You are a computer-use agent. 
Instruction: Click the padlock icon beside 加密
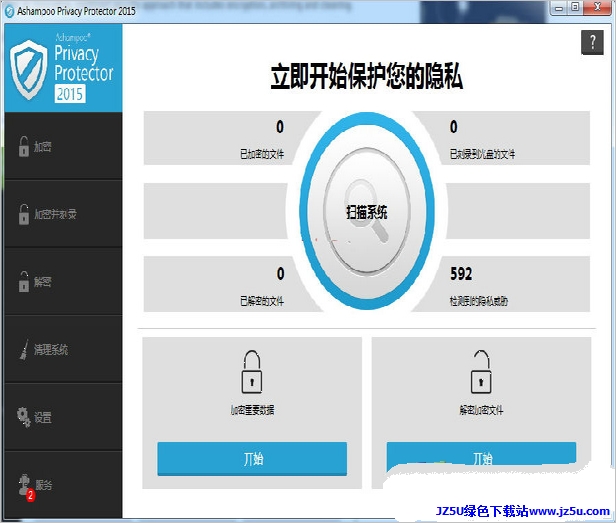24,147
